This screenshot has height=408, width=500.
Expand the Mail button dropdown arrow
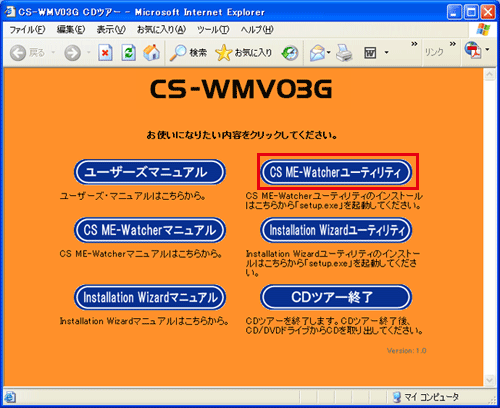click(329, 52)
